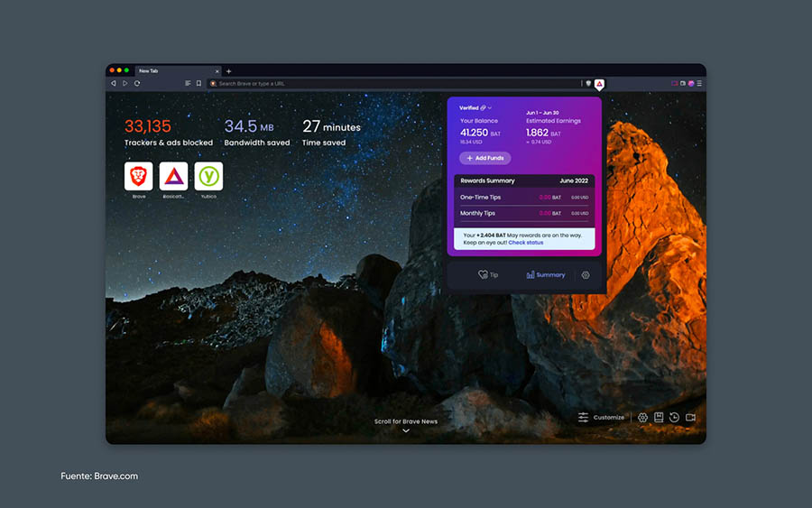Expand Brave News with the down chevron
The height and width of the screenshot is (508, 812).
[406, 431]
